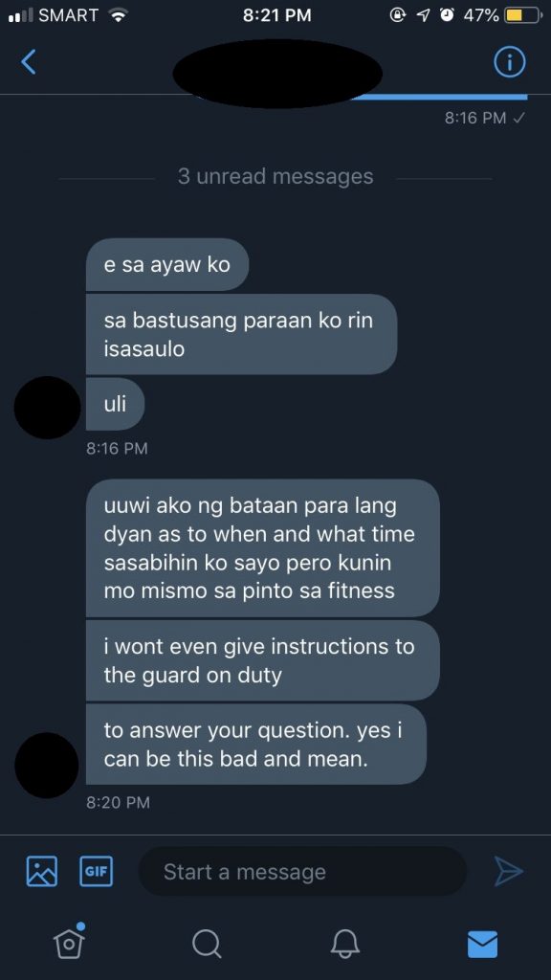551x980 pixels.
Task: Tap sender avatar beside "uli" message
Action: [x=48, y=408]
